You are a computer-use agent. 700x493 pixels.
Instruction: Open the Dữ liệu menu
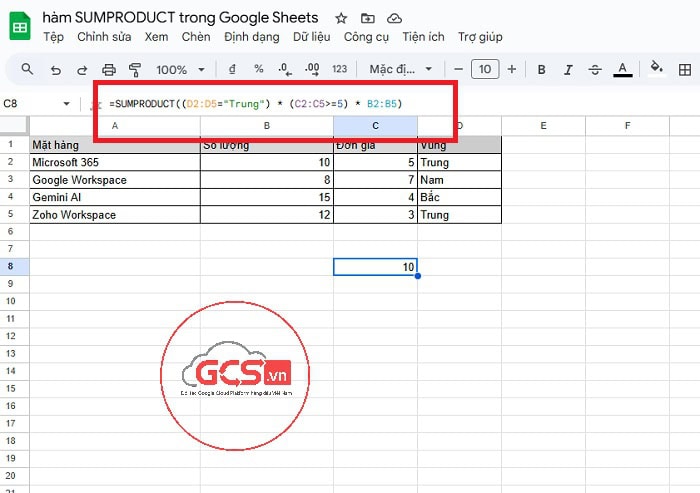point(311,37)
